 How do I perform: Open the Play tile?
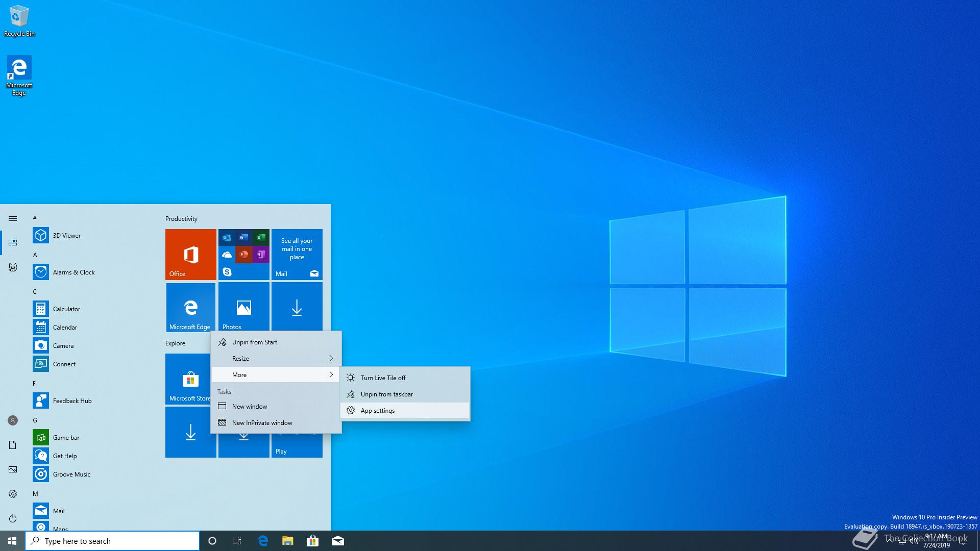[x=297, y=445]
